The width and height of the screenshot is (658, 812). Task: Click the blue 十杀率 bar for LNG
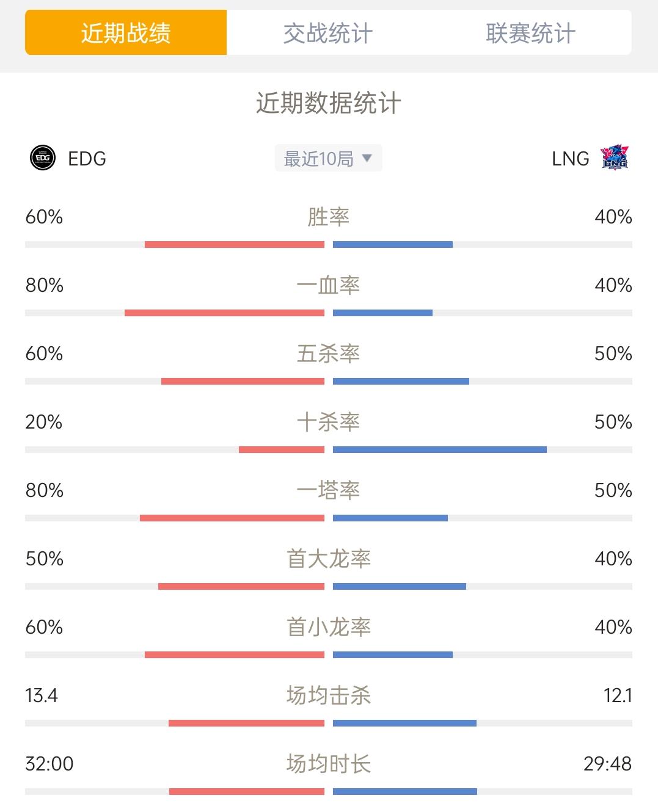[x=440, y=450]
